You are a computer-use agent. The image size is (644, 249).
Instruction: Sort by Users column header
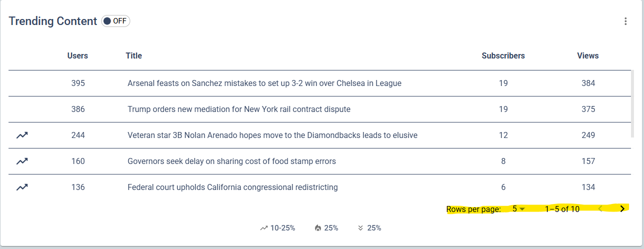[x=78, y=56]
